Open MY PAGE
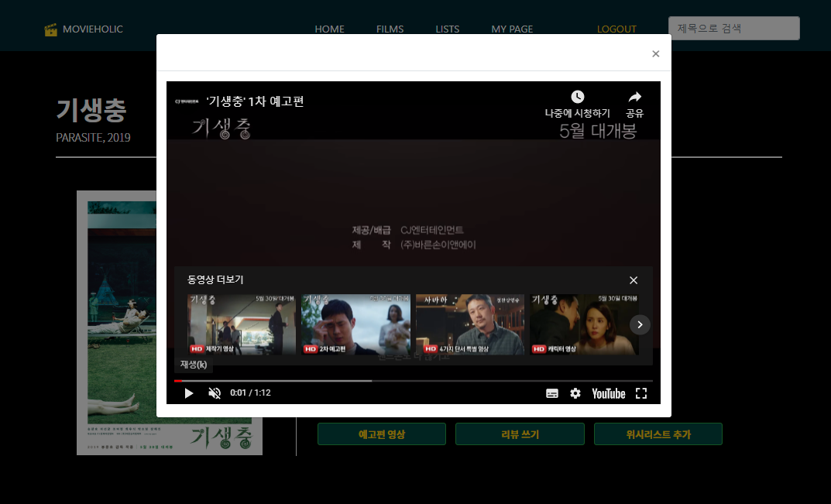Image resolution: width=831 pixels, height=504 pixels. click(512, 29)
